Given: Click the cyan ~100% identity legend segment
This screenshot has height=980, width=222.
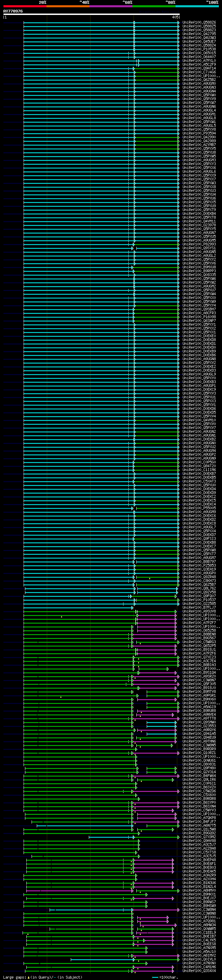Looking at the screenshot, I should click(197, 6).
